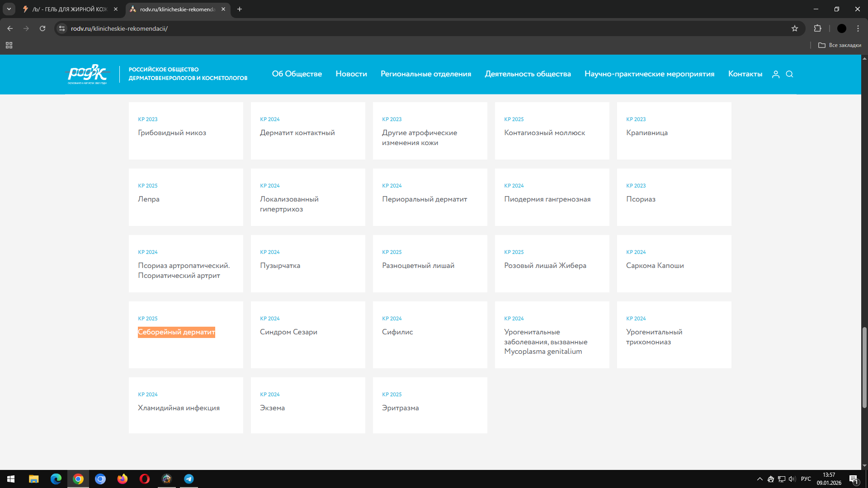Open the Chrome three-dot menu
Screen dimensions: 868x488
point(858,28)
